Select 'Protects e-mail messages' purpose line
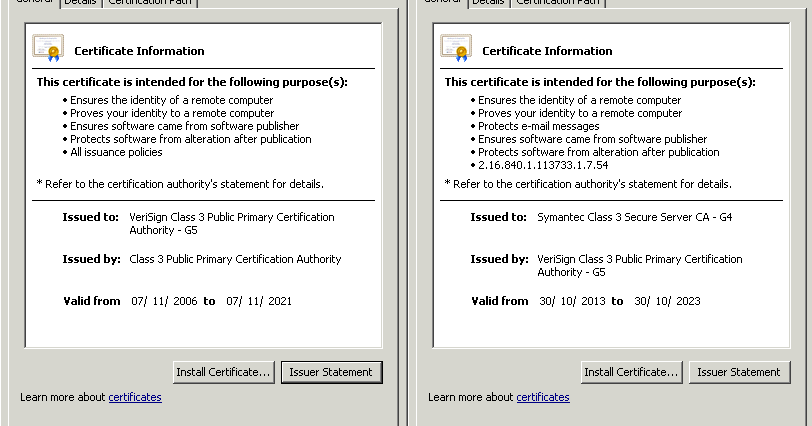Viewport: 812px width, 426px height. point(539,126)
